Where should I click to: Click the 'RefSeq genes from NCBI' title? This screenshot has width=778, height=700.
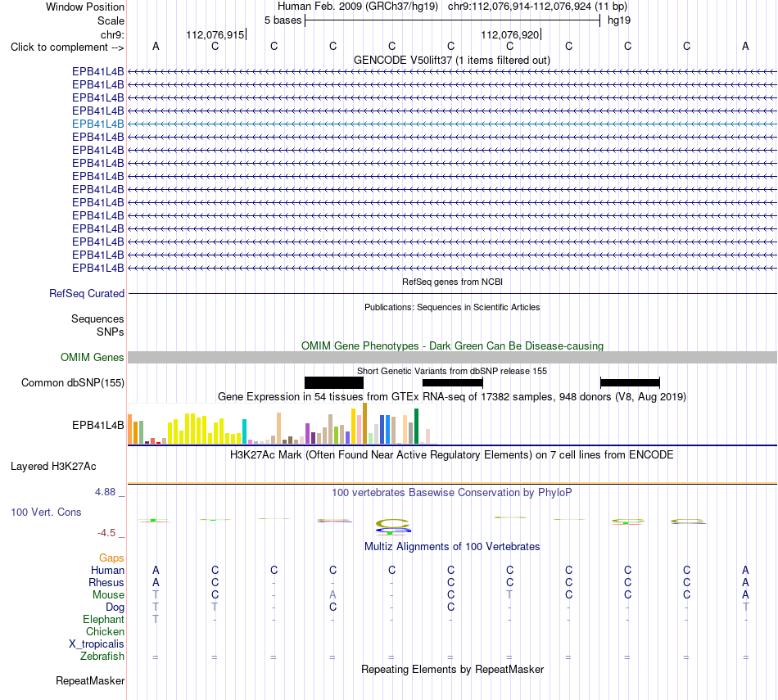452,282
